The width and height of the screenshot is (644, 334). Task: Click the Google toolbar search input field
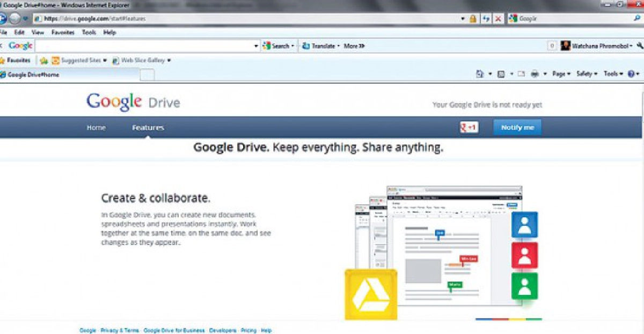pyautogui.click(x=147, y=46)
